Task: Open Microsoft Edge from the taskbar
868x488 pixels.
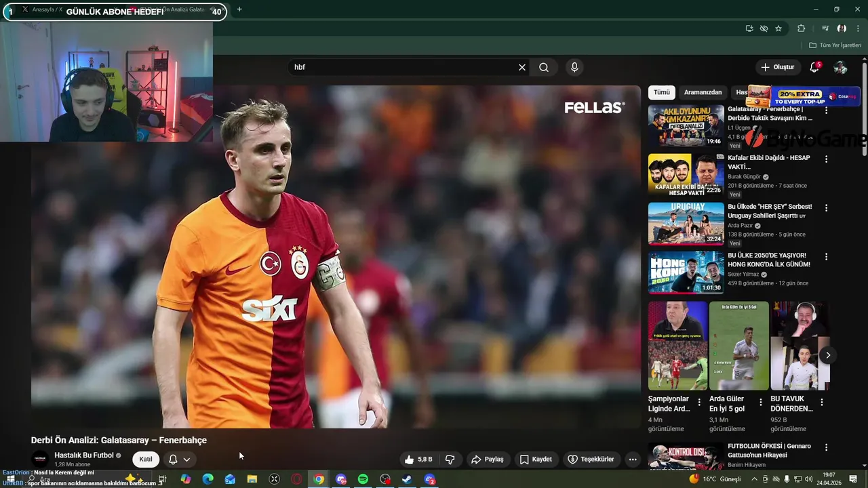Action: pyautogui.click(x=208, y=479)
